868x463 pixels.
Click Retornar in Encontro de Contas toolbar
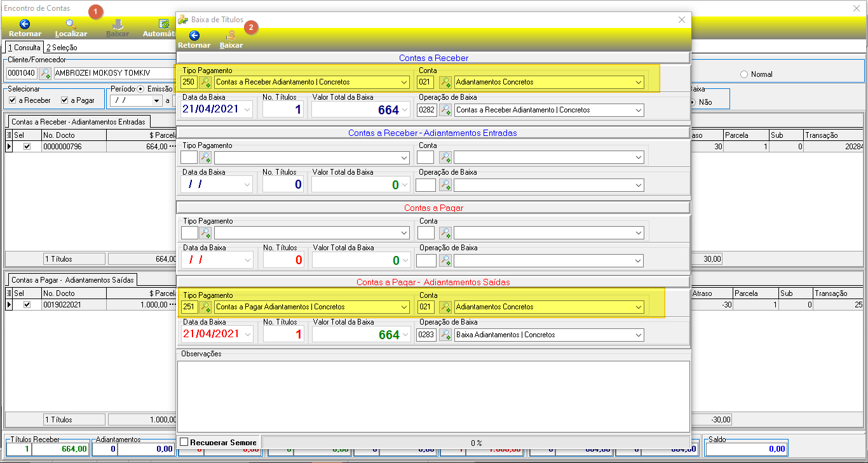click(x=25, y=28)
